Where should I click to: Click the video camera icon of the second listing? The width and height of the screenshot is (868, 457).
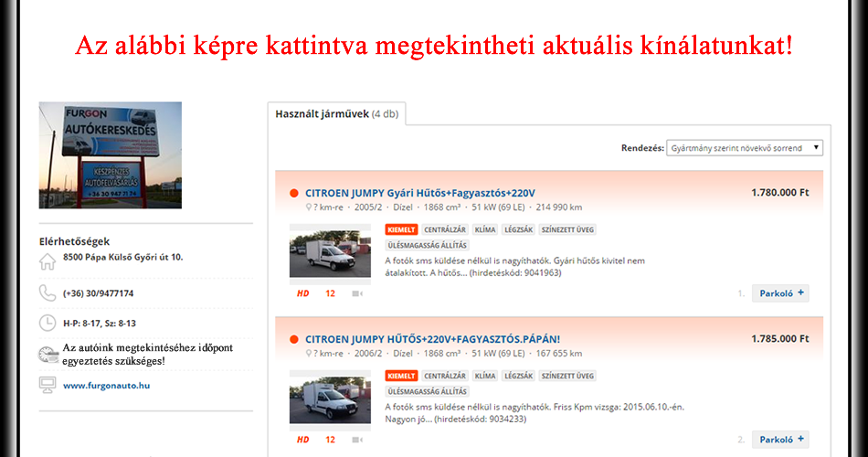tap(357, 440)
